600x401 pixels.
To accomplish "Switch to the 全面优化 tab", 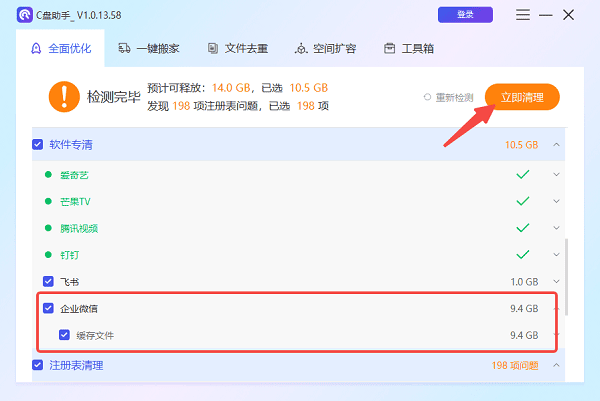I will click(x=60, y=49).
